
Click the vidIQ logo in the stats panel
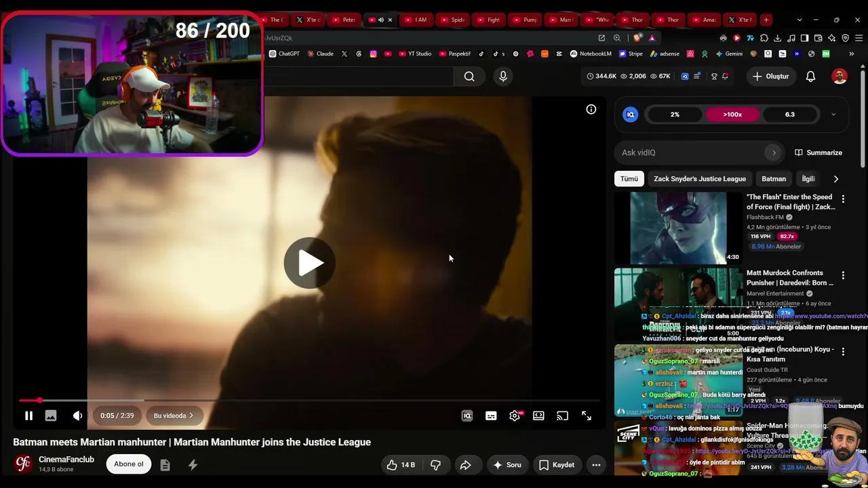coord(631,115)
